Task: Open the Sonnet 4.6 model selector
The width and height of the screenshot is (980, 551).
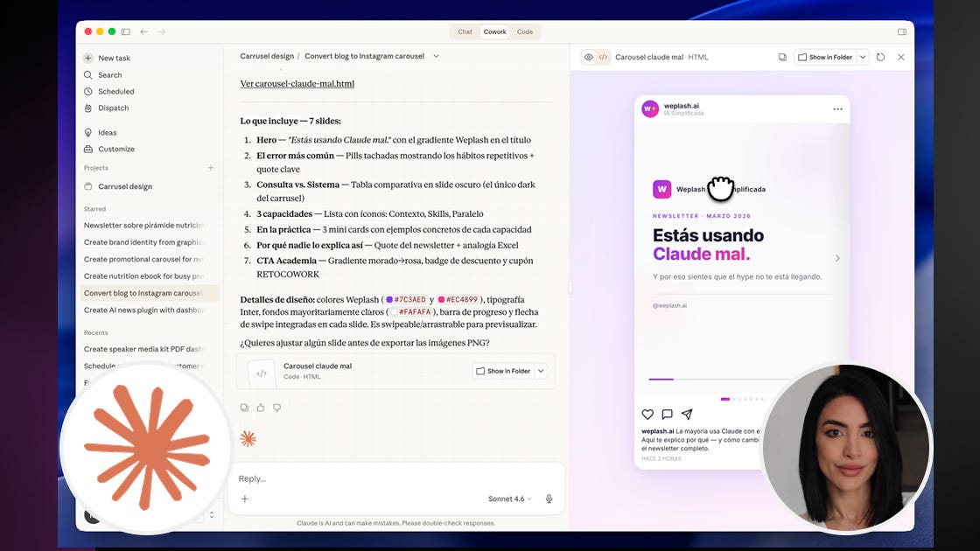Action: pos(509,499)
